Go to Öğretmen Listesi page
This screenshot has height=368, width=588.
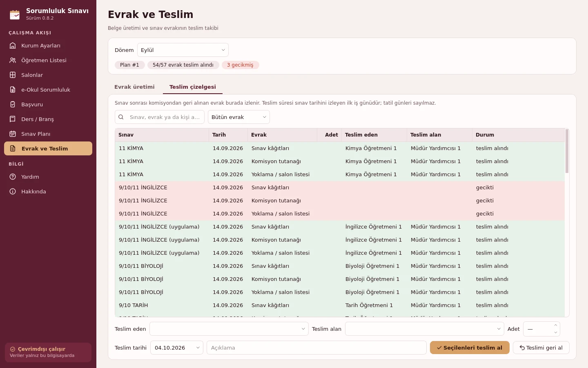[x=48, y=60]
